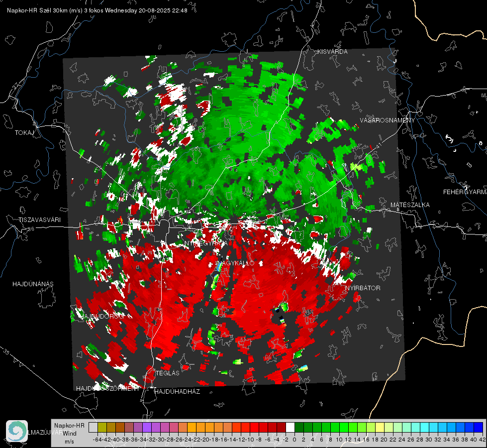The image size is (487, 448).
Task: Click road number 36 near Tiszavasvári
Action: (31, 228)
